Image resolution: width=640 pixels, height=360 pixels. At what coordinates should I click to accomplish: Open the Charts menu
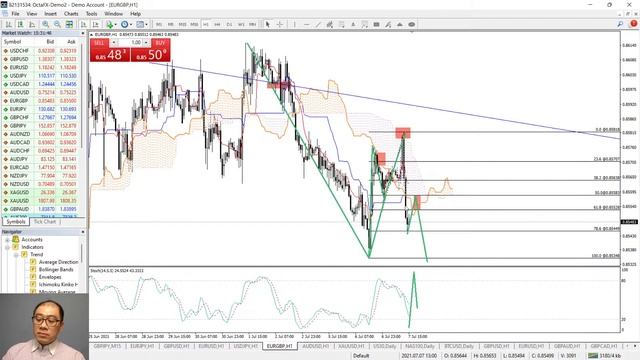coord(71,14)
